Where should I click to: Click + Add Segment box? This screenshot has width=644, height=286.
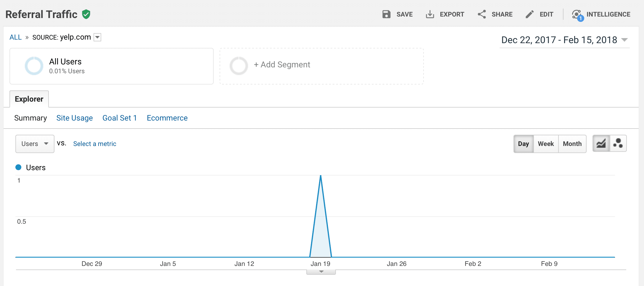tap(322, 66)
